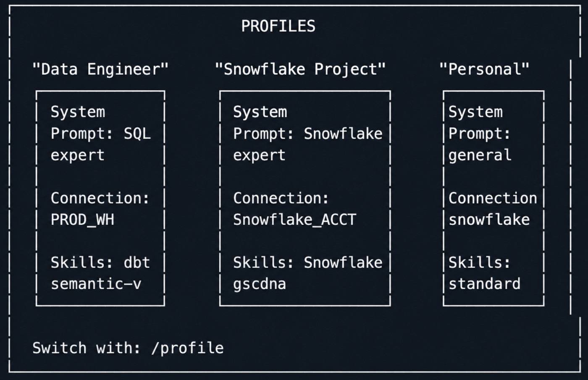This screenshot has height=380, width=588.
Task: Click "System" text in Personal card
Action: click(475, 112)
